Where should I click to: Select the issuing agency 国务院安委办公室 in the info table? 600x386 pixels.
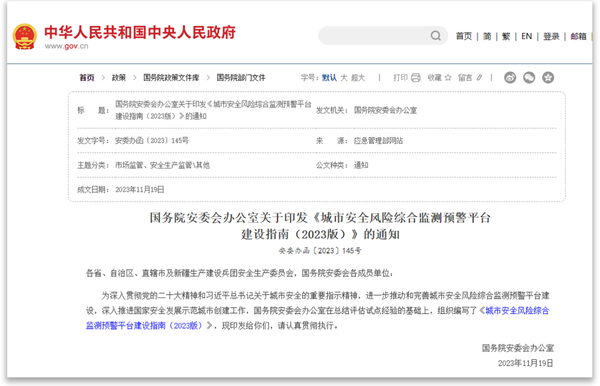pos(385,110)
